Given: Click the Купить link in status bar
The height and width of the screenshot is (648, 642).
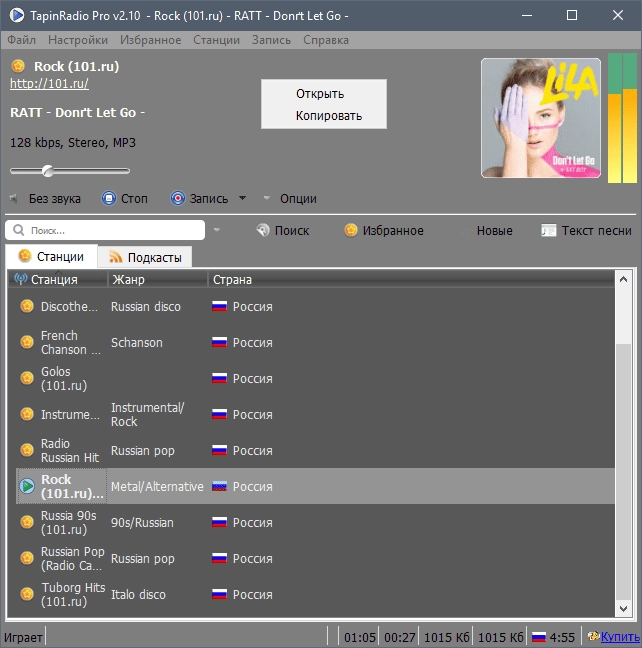Looking at the screenshot, I should [620, 637].
